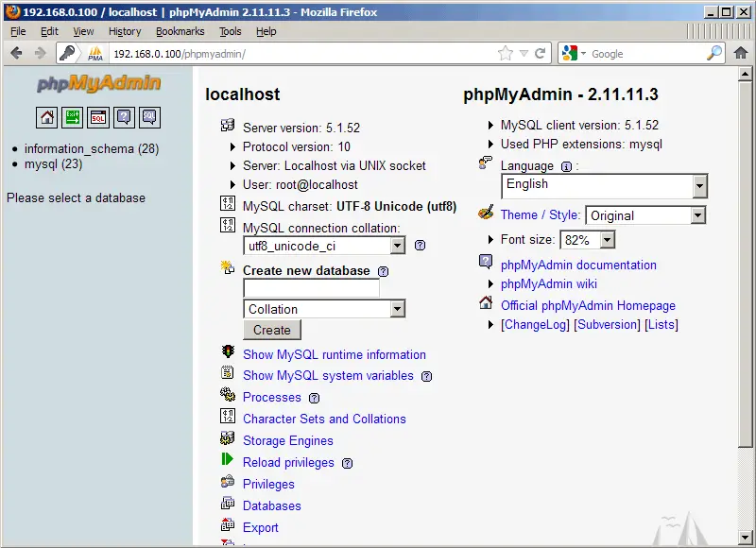Click the help icon beside Reload privileges

[x=347, y=463]
